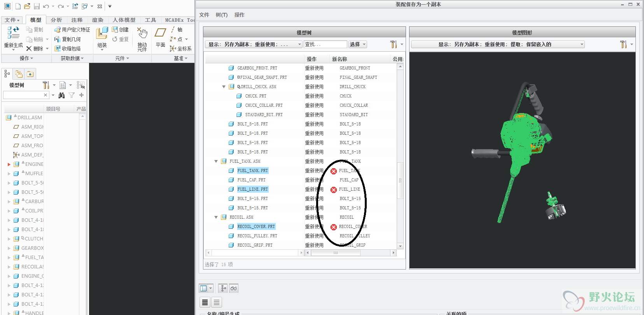Click the New file icon in quick toolbar
This screenshot has height=315, width=644.
pyautogui.click(x=18, y=6)
